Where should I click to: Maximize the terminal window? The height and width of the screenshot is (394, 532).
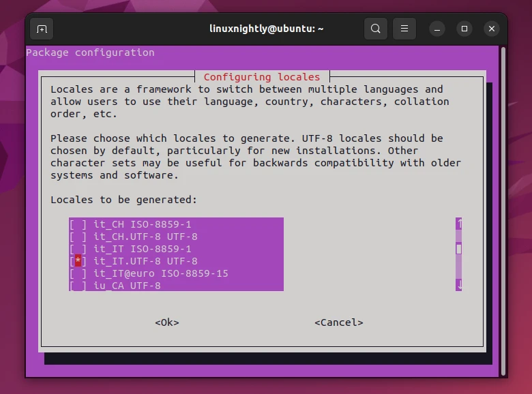tap(464, 29)
